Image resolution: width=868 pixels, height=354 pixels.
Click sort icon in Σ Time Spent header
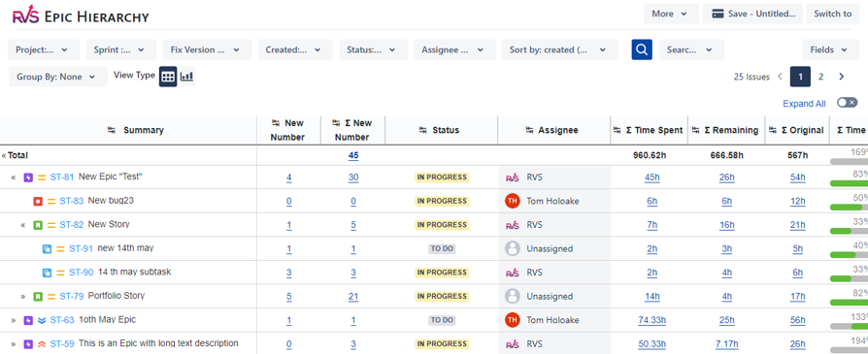(618, 131)
